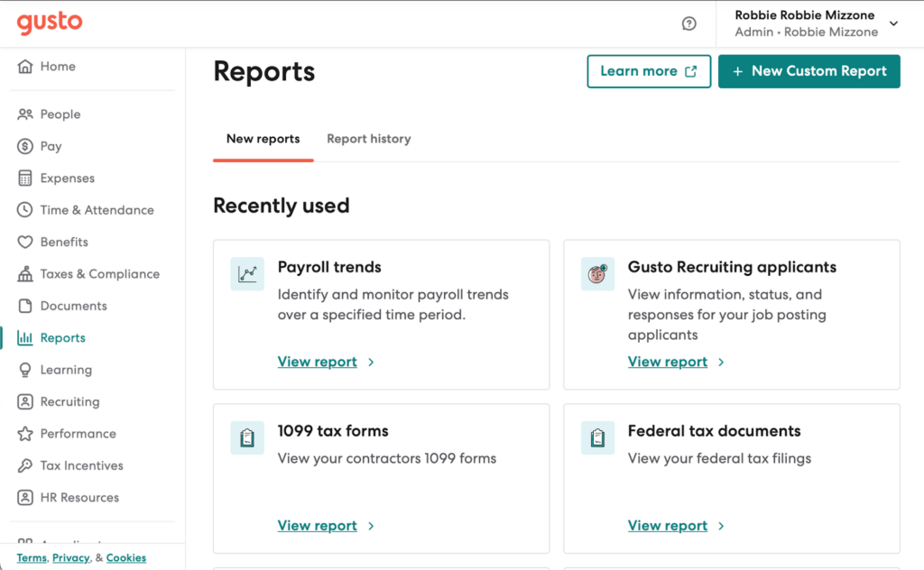924x570 pixels.
Task: Open Learn more about reports
Action: [x=649, y=70]
